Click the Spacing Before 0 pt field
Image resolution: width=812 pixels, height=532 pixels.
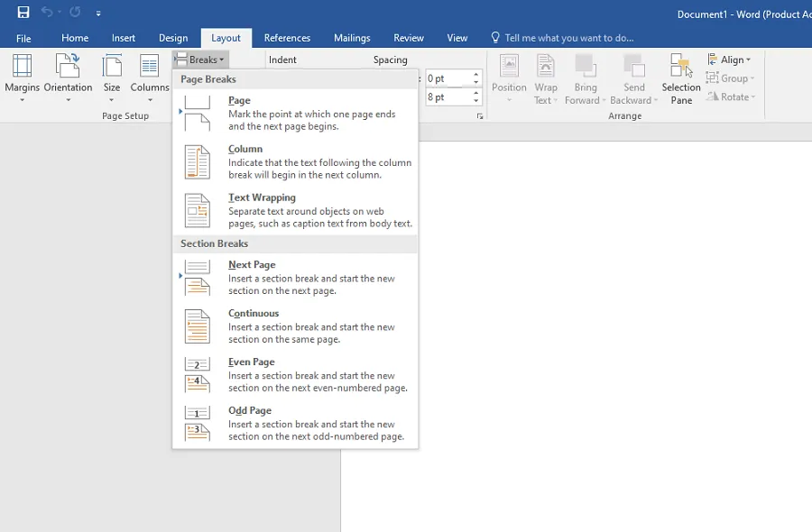448,78
